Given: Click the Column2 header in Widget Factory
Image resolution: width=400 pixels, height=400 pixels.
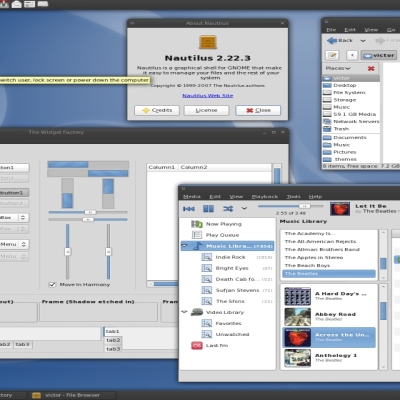Looking at the screenshot, I should click(194, 167).
